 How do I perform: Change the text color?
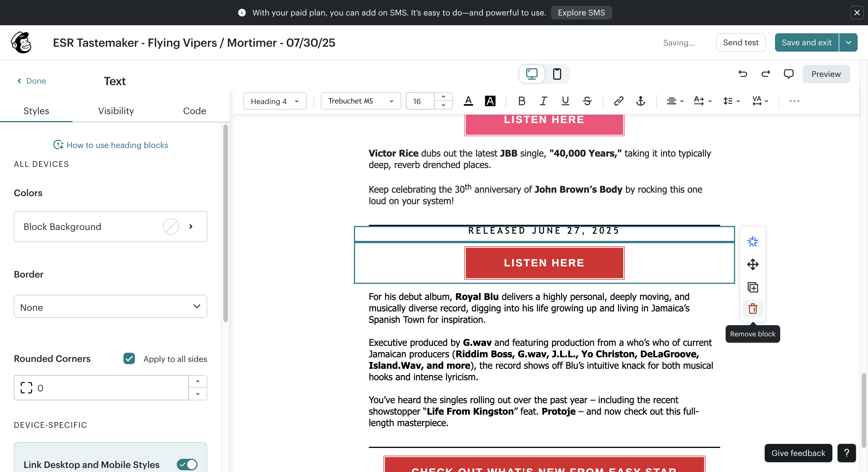468,101
